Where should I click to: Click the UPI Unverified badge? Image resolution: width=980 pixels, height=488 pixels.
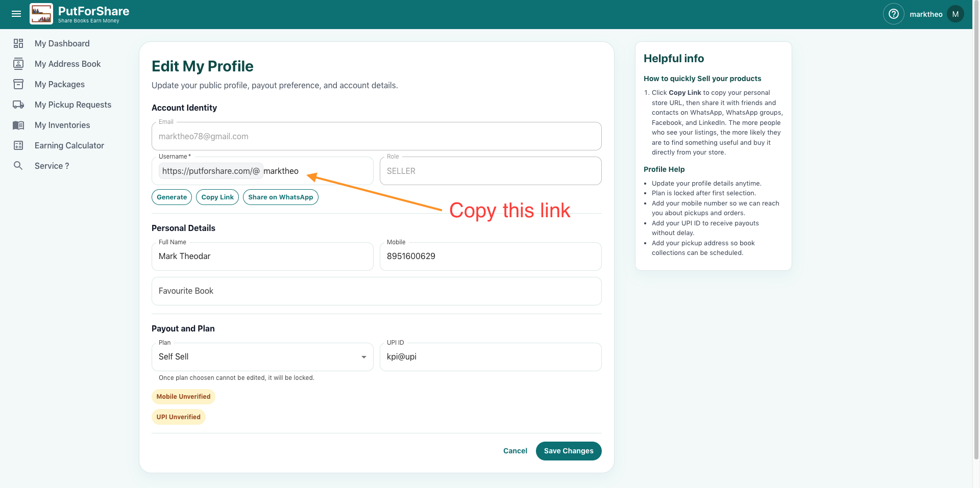(179, 417)
